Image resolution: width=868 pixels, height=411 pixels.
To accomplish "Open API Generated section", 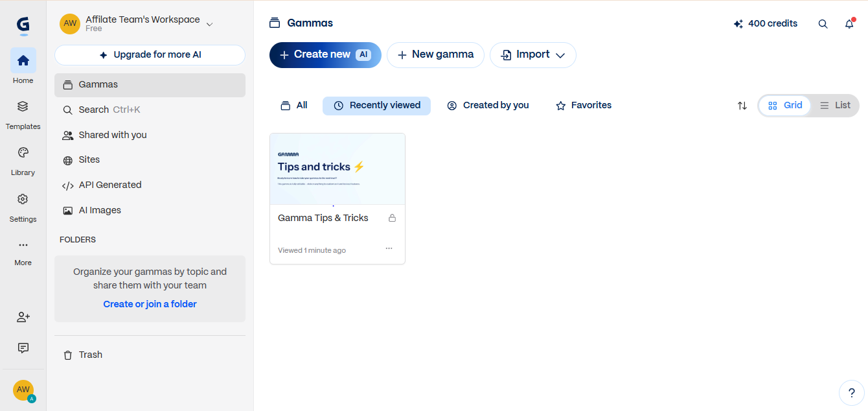I will [x=150, y=185].
